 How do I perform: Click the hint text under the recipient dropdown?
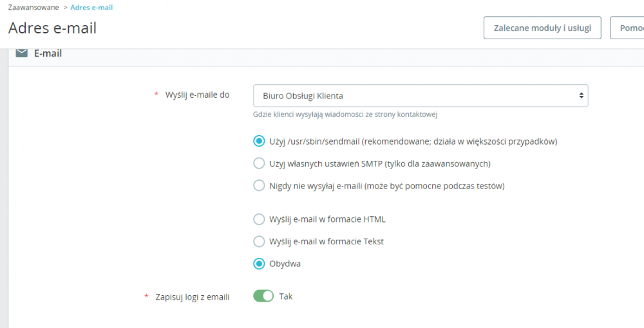click(x=346, y=114)
